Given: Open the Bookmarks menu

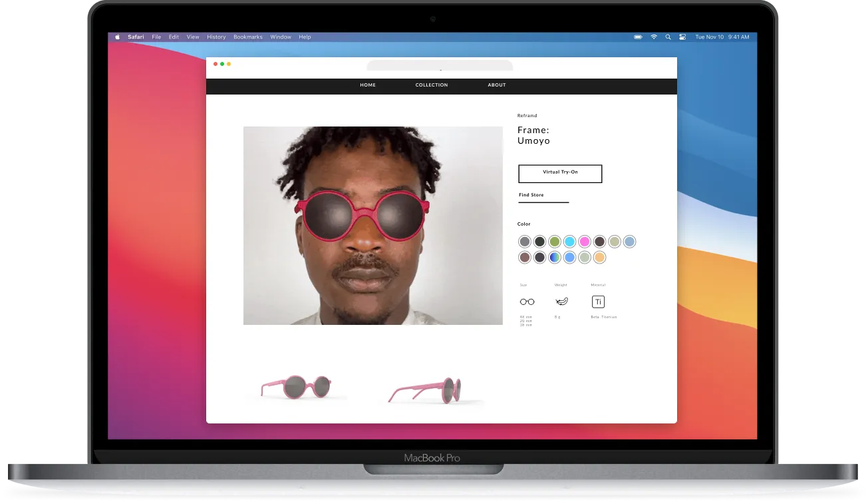Looking at the screenshot, I should click(x=248, y=37).
